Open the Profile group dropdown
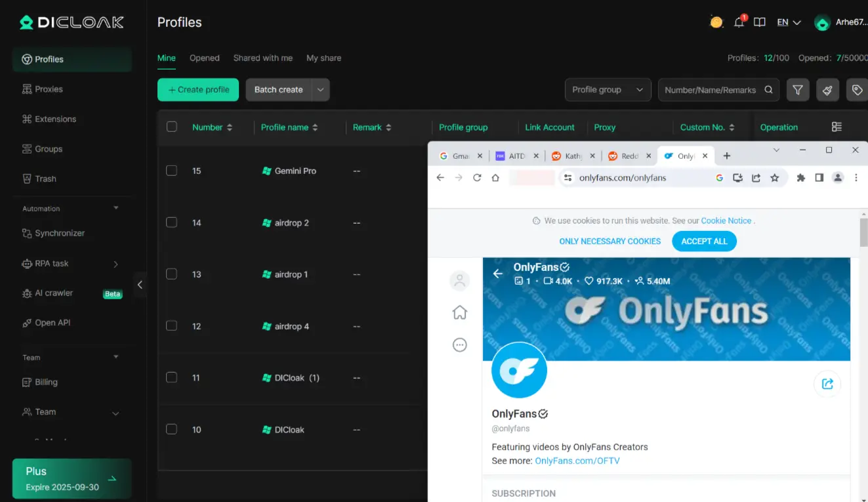The image size is (868, 502). [x=608, y=90]
